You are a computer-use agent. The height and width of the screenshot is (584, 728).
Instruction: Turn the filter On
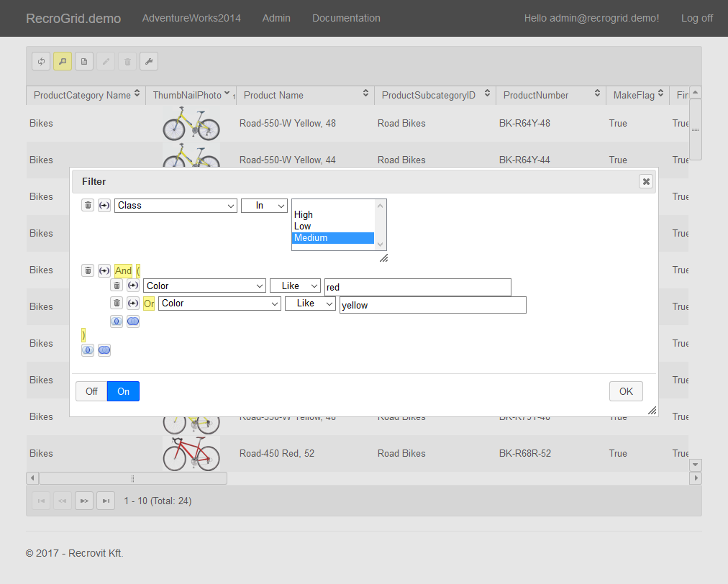[123, 391]
